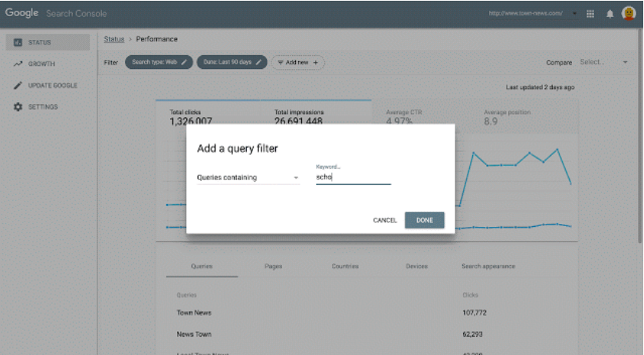Click the CANCEL button
The image size is (644, 355).
pos(385,220)
